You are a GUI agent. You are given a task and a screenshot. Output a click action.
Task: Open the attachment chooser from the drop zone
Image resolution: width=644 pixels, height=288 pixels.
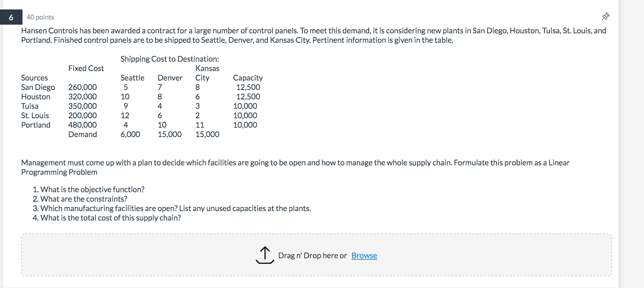tap(364, 255)
